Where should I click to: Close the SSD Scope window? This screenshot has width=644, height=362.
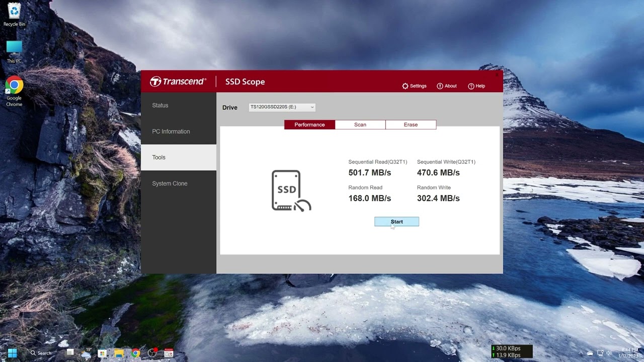(497, 74)
